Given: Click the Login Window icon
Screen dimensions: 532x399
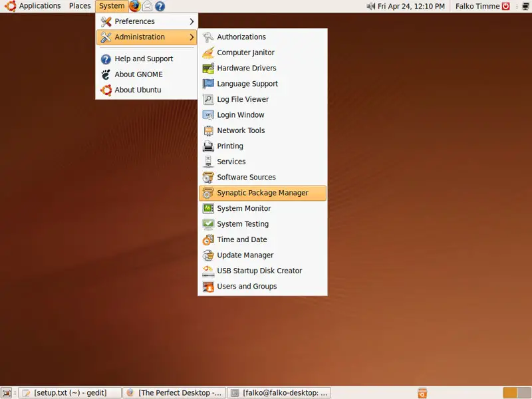Looking at the screenshot, I should pyautogui.click(x=208, y=115).
